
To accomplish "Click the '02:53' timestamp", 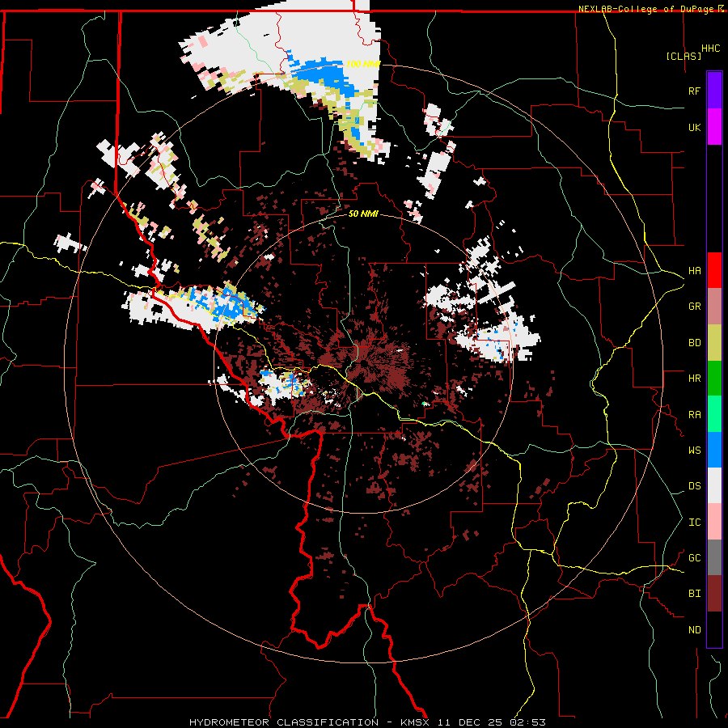I will point(528,722).
